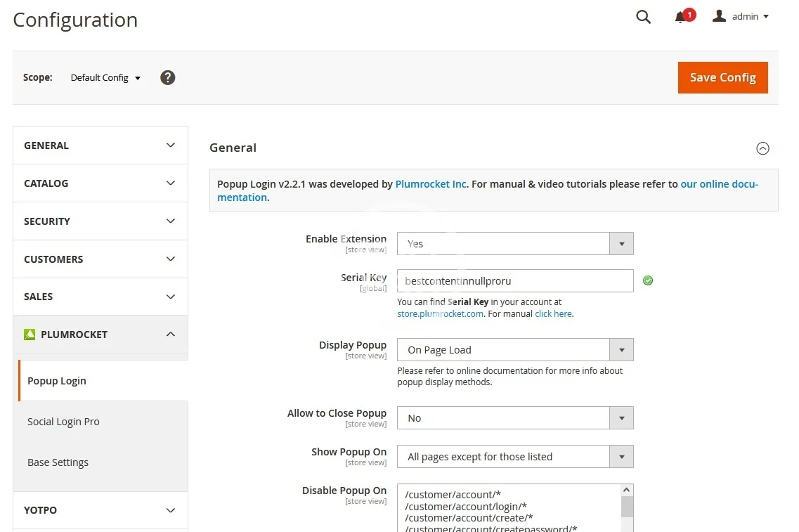Viewport: 799px width, 532px height.
Task: Click into the Serial Key input field
Action: (515, 281)
